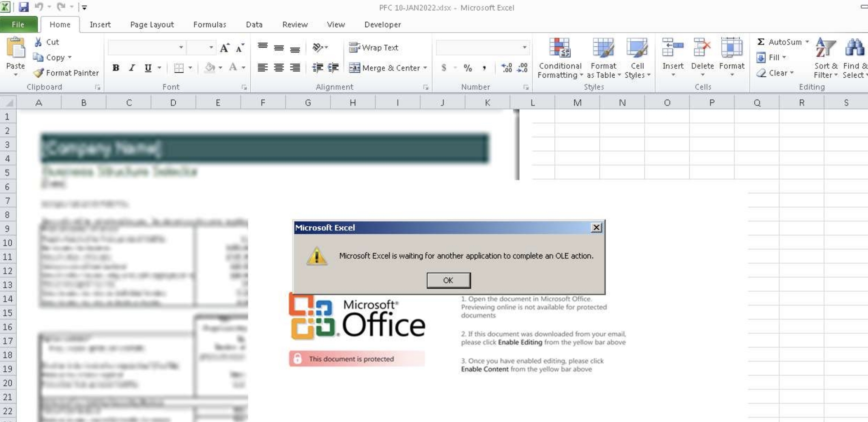Click the Redo arrow icon
Image resolution: width=868 pixels, height=422 pixels.
click(x=61, y=7)
